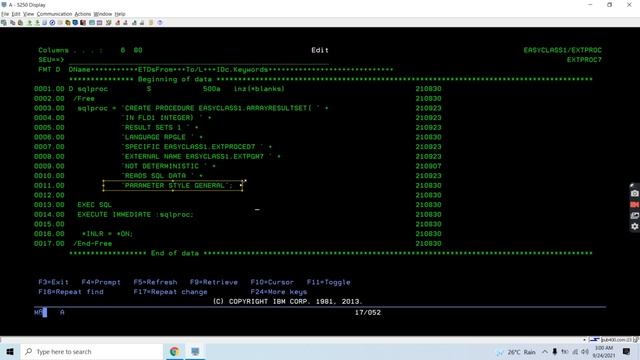Click the taskbar date and time
This screenshot has height=360, width=640.
pyautogui.click(x=604, y=352)
